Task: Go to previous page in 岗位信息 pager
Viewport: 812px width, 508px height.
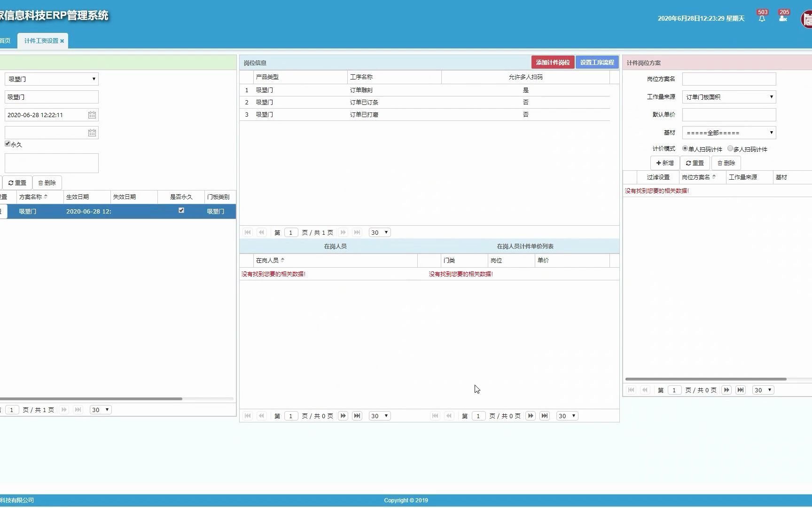Action: pyautogui.click(x=262, y=232)
